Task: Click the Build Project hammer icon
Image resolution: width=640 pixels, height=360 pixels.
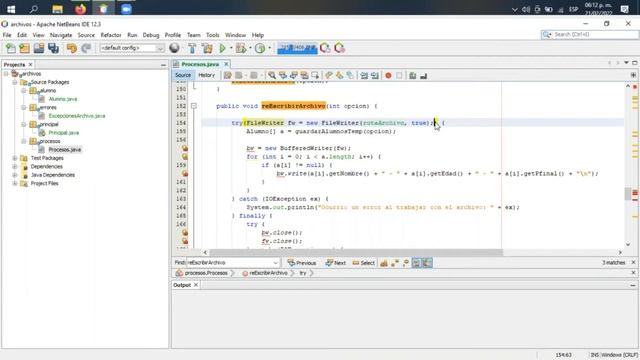Action: click(x=192, y=48)
